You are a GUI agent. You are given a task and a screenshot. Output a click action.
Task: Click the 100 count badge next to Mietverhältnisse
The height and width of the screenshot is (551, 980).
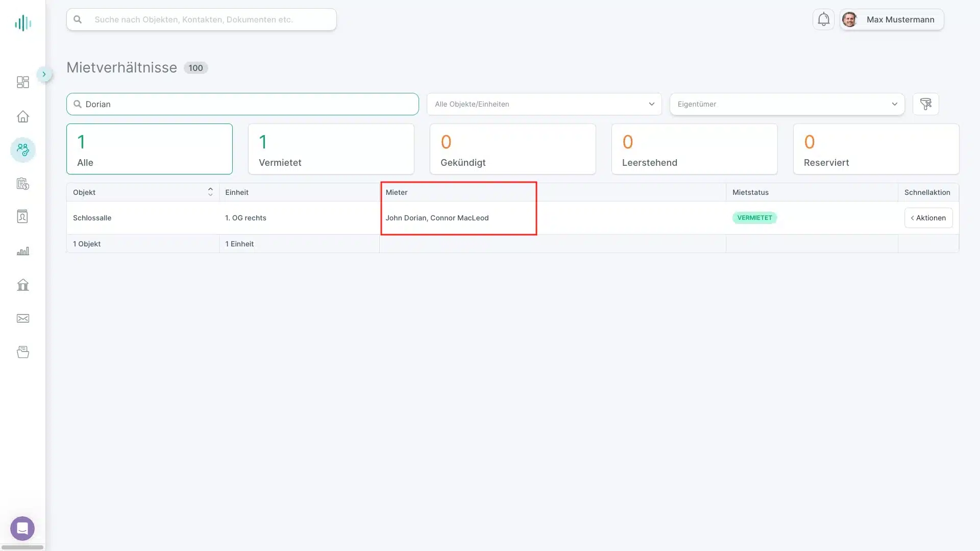tap(195, 68)
